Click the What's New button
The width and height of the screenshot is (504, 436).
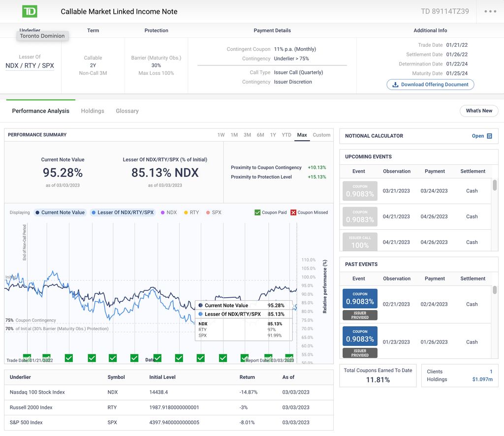479,111
